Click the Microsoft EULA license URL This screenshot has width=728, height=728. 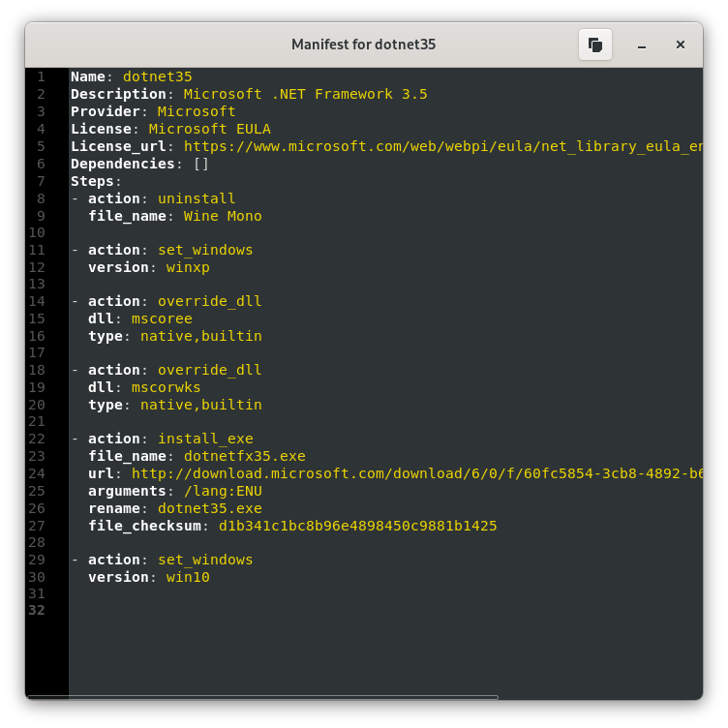(443, 146)
